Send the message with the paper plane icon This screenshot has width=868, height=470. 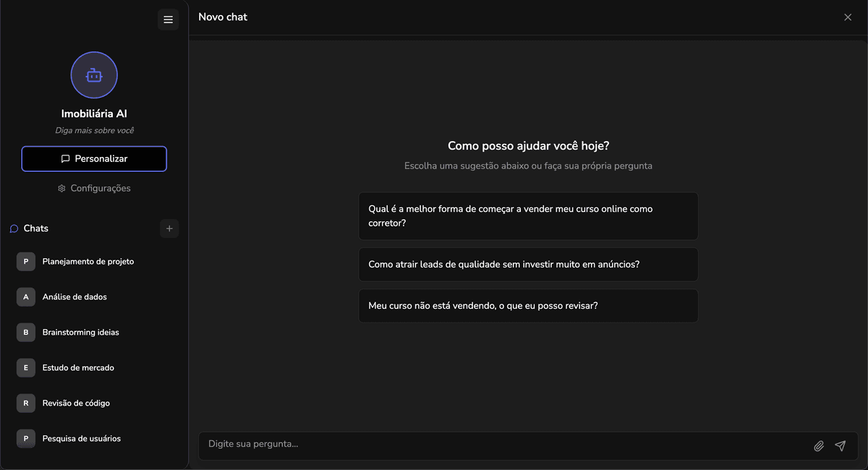[x=841, y=446]
